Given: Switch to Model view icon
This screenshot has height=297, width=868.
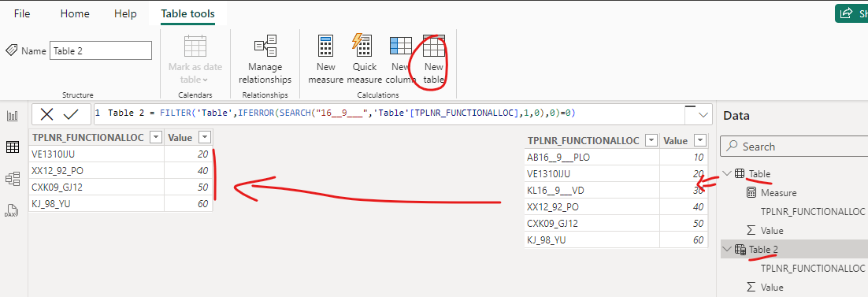Looking at the screenshot, I should (12, 178).
